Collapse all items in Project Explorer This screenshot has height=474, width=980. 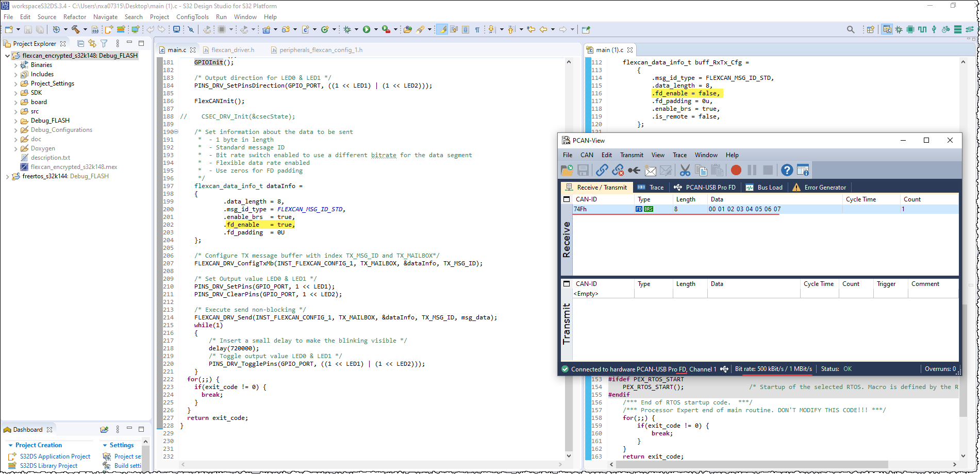(x=80, y=44)
